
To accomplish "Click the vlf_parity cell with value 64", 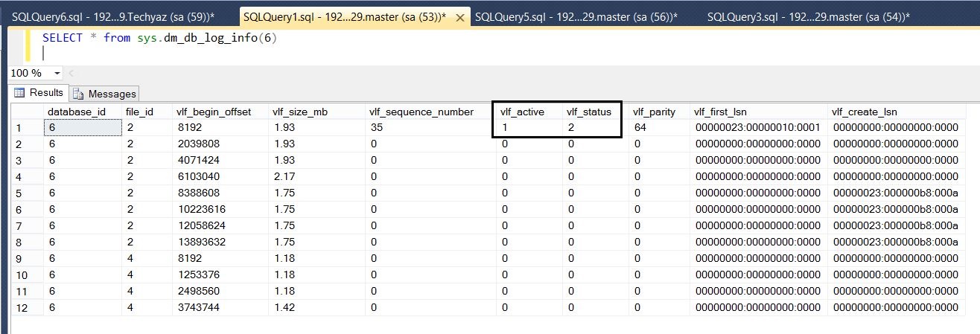I will pos(640,128).
